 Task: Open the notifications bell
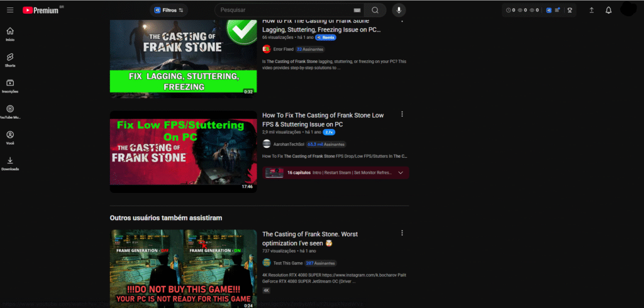(609, 10)
